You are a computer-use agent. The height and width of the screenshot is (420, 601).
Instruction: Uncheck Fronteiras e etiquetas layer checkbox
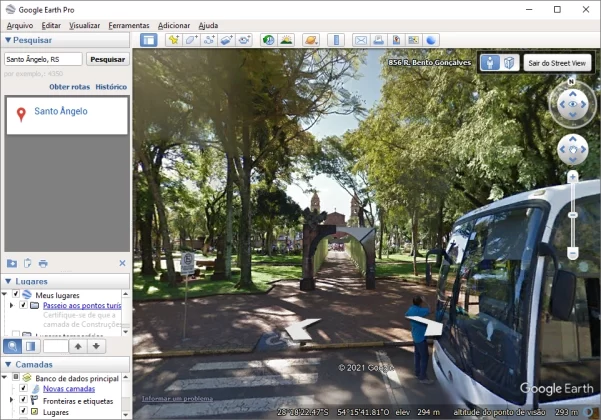[23, 399]
